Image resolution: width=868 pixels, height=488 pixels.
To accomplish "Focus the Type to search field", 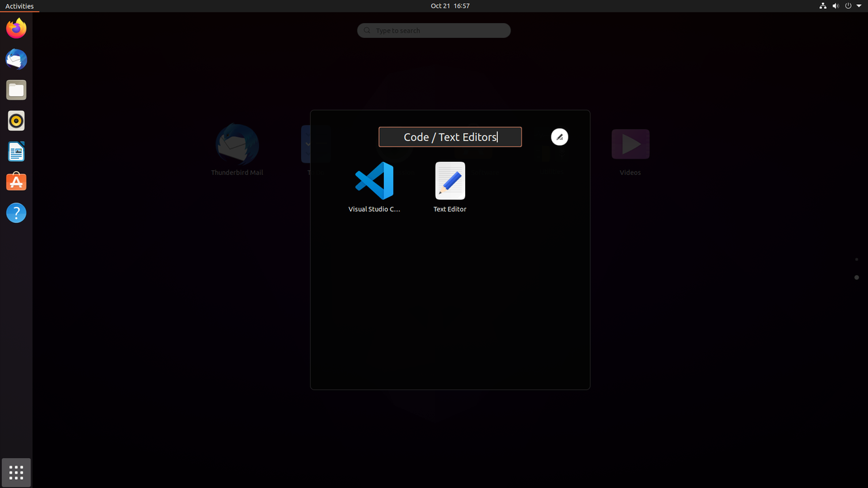I will (x=434, y=30).
